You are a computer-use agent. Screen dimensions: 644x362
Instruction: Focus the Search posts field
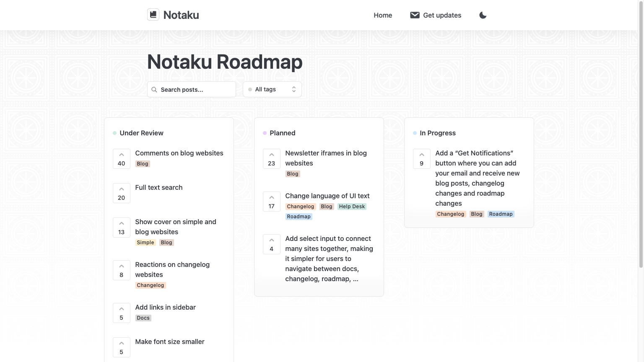click(192, 89)
